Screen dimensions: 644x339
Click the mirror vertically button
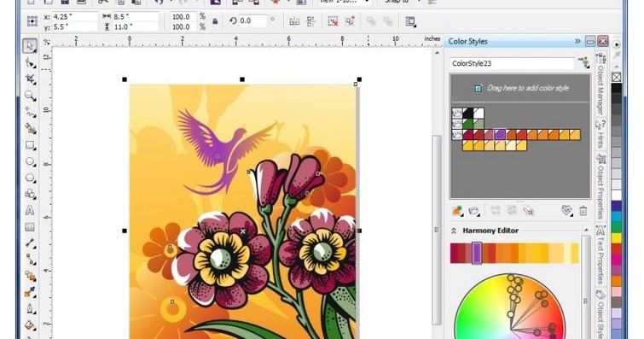310,21
